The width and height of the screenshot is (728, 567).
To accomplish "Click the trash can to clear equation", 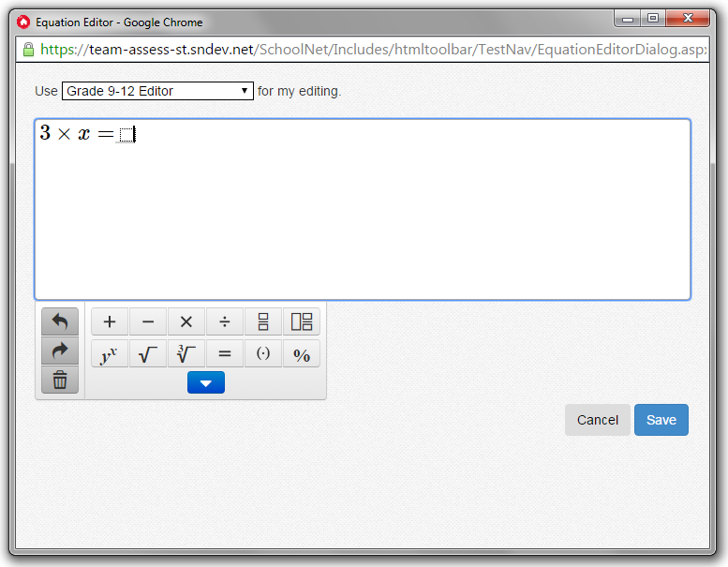I will [60, 380].
